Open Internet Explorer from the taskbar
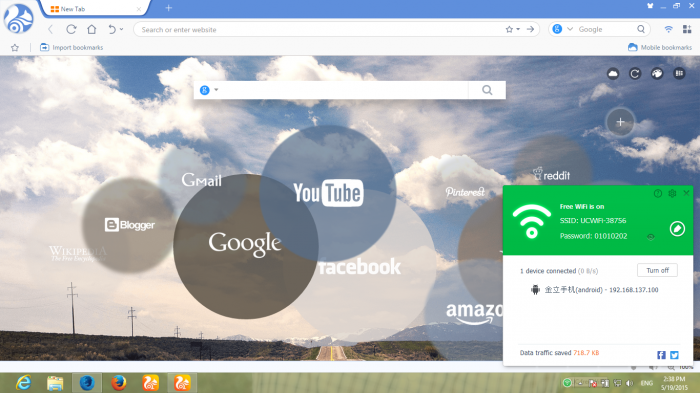This screenshot has height=393, width=700. coord(23,383)
